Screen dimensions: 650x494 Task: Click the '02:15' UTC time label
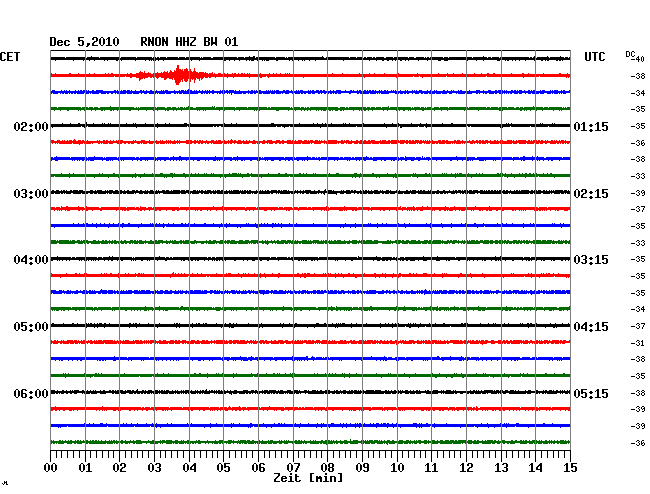591,194
